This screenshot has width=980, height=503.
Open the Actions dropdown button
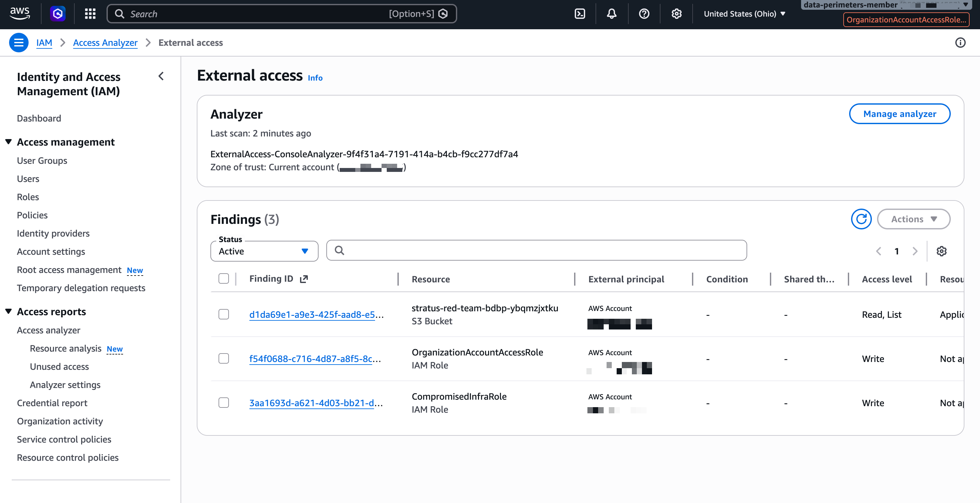913,219
